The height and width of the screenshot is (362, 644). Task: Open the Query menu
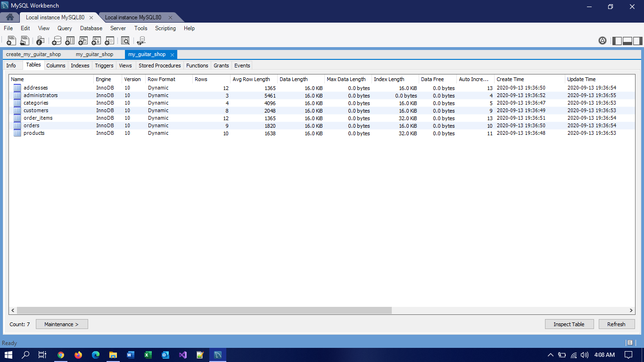pyautogui.click(x=65, y=28)
